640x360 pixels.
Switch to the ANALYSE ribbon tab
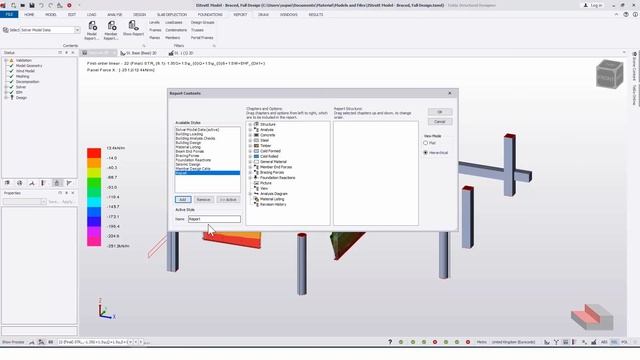114,14
